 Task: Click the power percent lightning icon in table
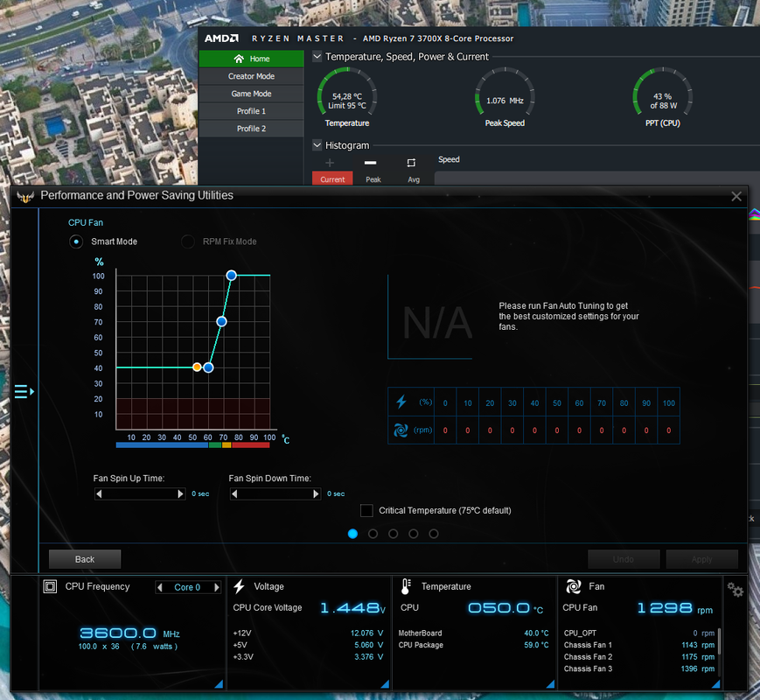coord(401,402)
